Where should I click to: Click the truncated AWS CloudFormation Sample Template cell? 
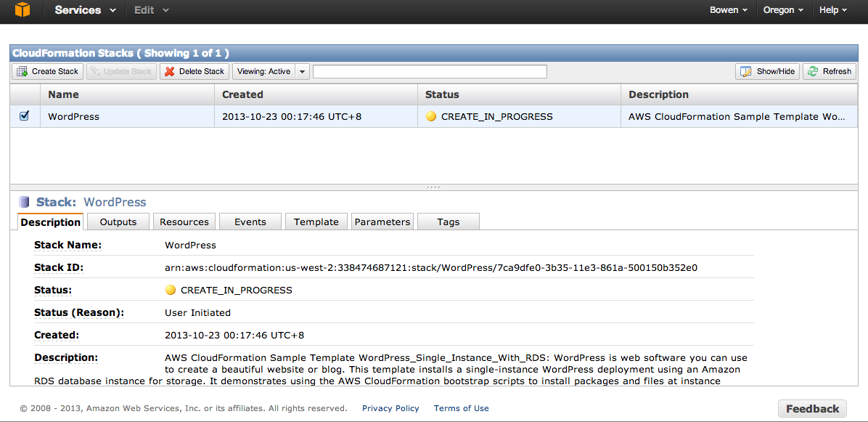[x=740, y=117]
